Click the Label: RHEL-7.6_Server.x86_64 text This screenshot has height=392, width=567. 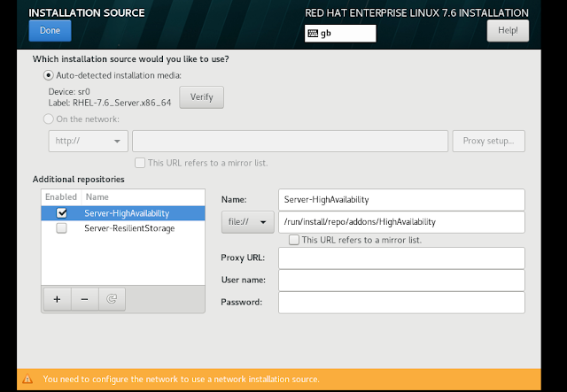(110, 103)
